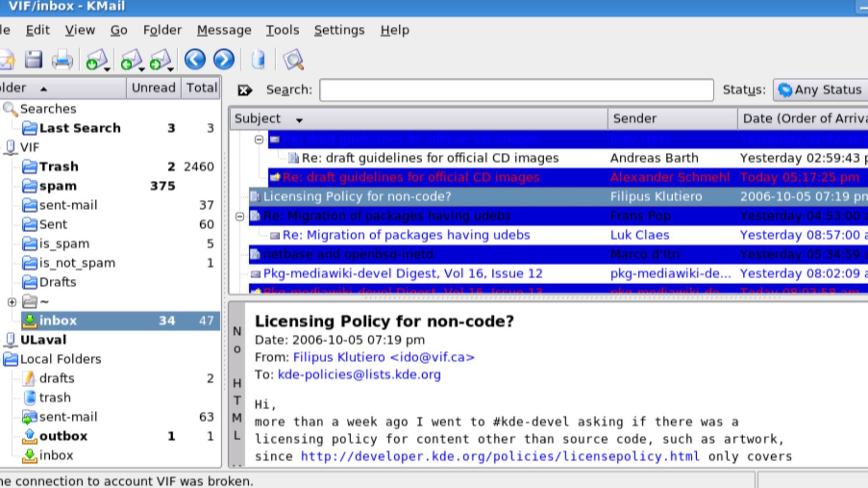
Task: Open Check Mail dropdown arrow
Action: pyautogui.click(x=107, y=69)
